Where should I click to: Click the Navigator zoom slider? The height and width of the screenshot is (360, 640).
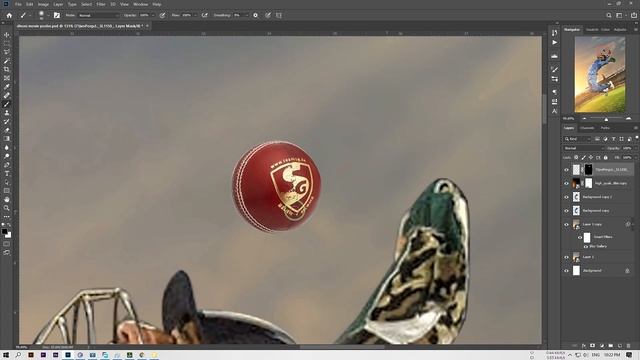point(606,119)
